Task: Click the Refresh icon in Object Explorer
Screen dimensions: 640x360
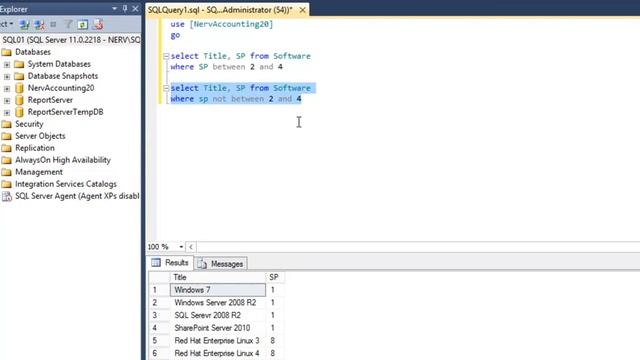Action: [x=82, y=25]
